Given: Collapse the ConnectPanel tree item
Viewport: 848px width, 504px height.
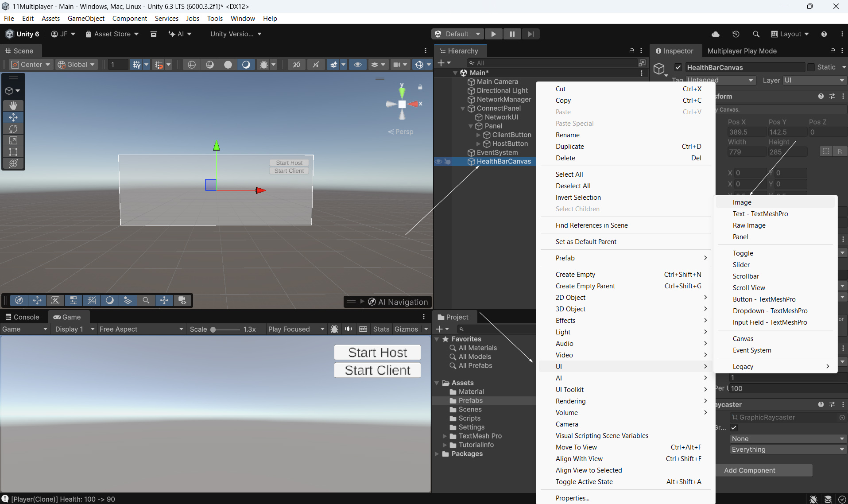Looking at the screenshot, I should (x=463, y=109).
